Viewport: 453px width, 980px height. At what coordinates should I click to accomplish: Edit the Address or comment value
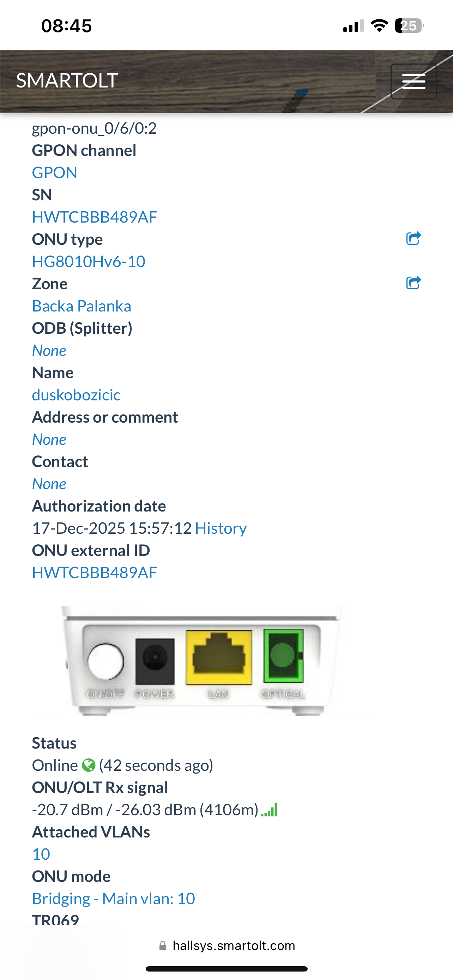click(x=49, y=440)
